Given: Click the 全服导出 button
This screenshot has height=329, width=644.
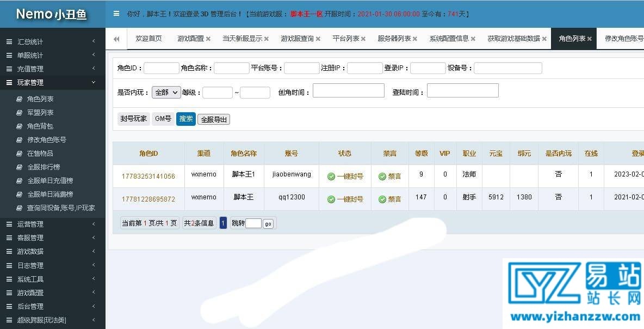Looking at the screenshot, I should pyautogui.click(x=214, y=119).
